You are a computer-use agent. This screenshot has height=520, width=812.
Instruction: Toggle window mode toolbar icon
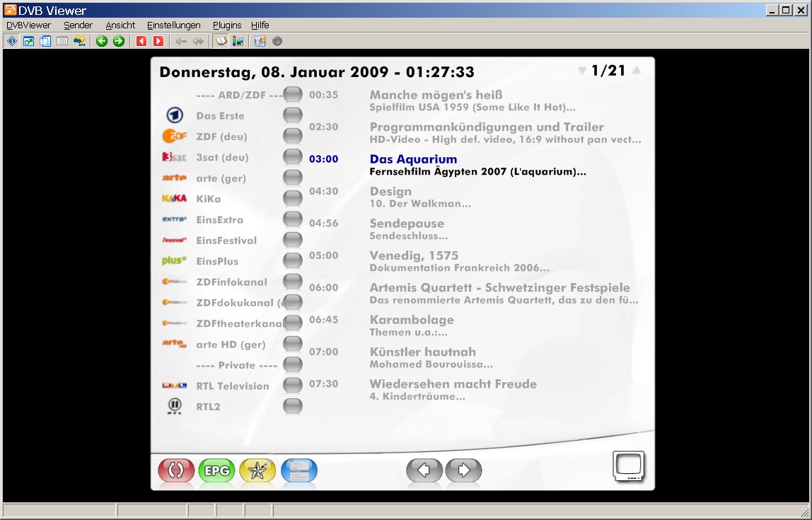pyautogui.click(x=28, y=41)
